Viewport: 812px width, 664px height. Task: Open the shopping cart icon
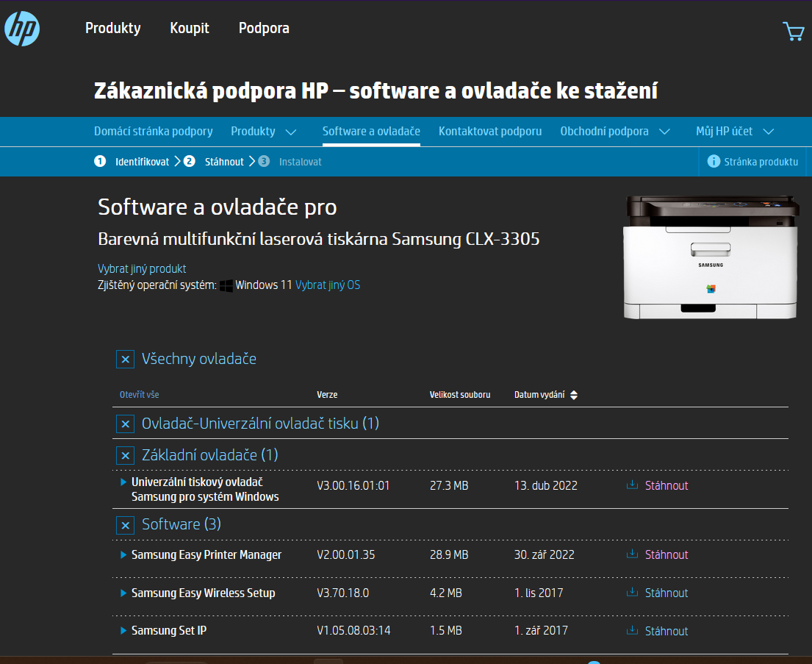pos(793,31)
